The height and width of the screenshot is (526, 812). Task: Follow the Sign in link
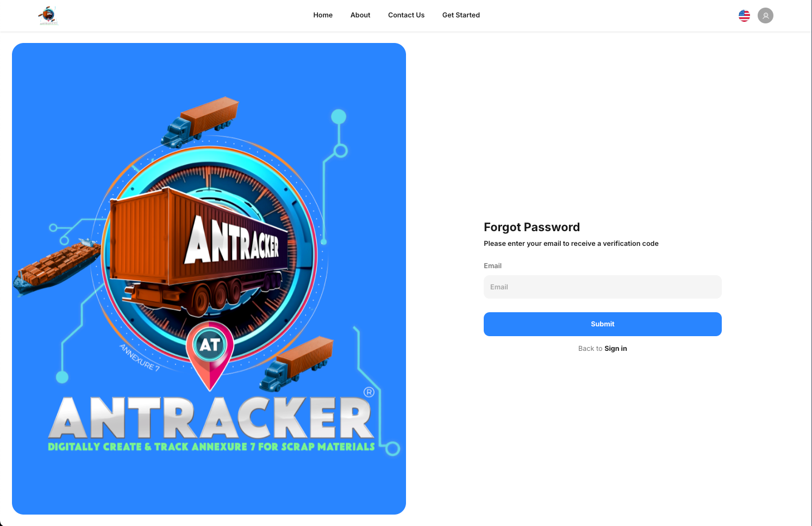(615, 349)
